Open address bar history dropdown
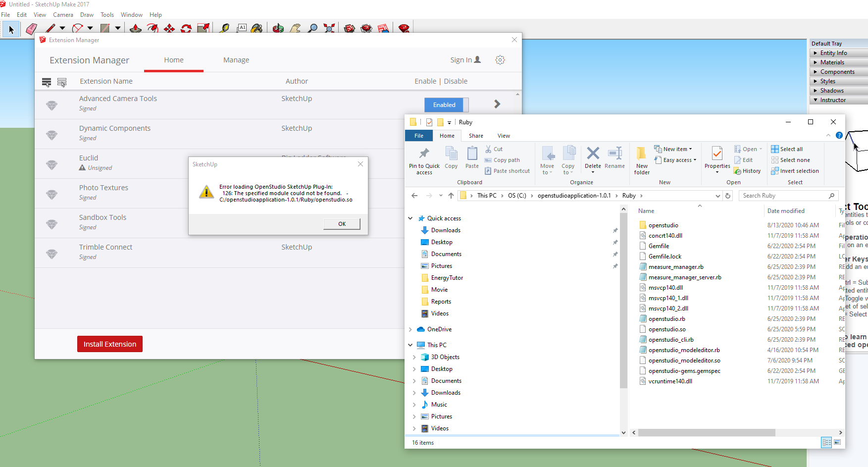This screenshot has width=868, height=467. 718,196
